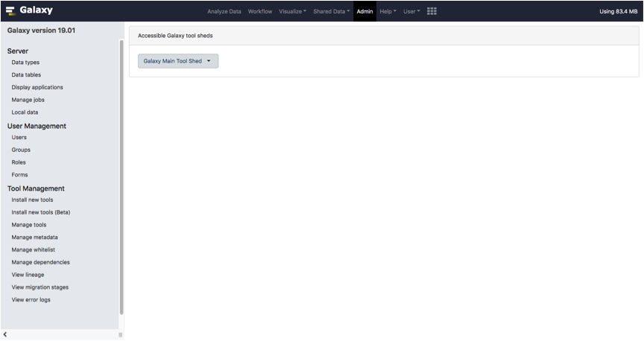
Task: Click Install new tools (Beta)
Action: coord(41,212)
